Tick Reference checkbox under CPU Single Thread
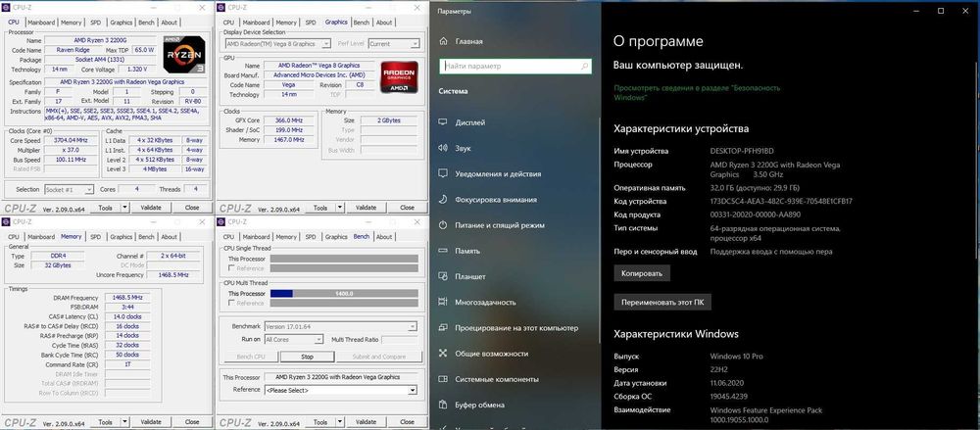 click(232, 268)
